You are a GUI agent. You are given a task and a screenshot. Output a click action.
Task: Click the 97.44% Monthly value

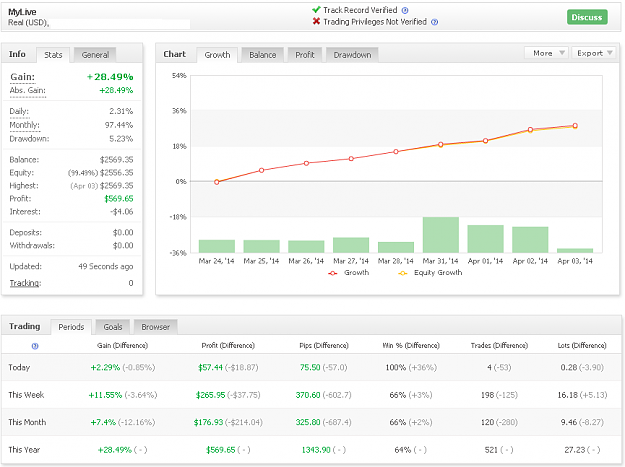pyautogui.click(x=119, y=125)
